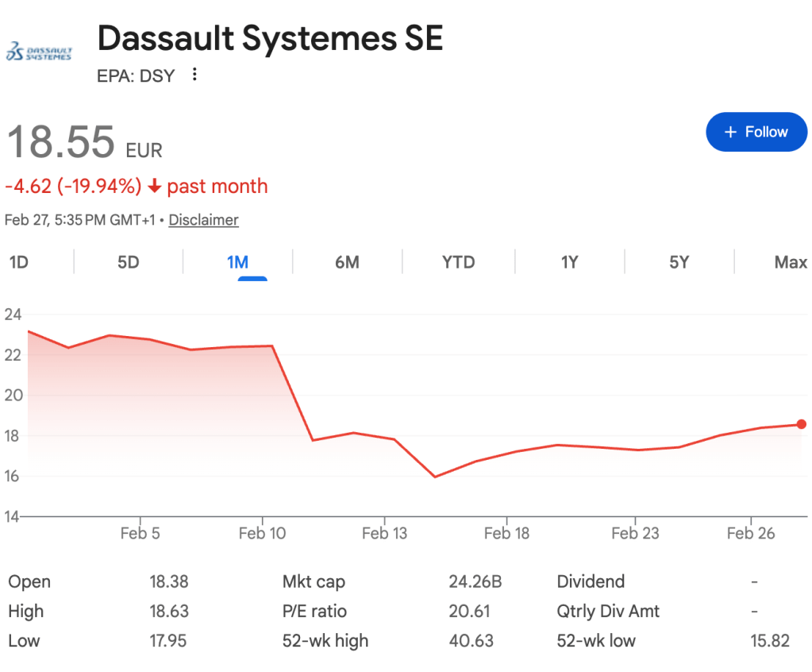Image resolution: width=812 pixels, height=672 pixels.
Task: Click the Feb 10 date label on axis
Action: pyautogui.click(x=262, y=533)
